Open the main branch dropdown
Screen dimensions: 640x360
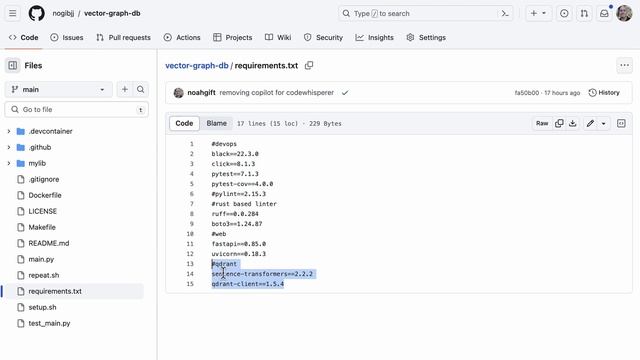(58, 89)
